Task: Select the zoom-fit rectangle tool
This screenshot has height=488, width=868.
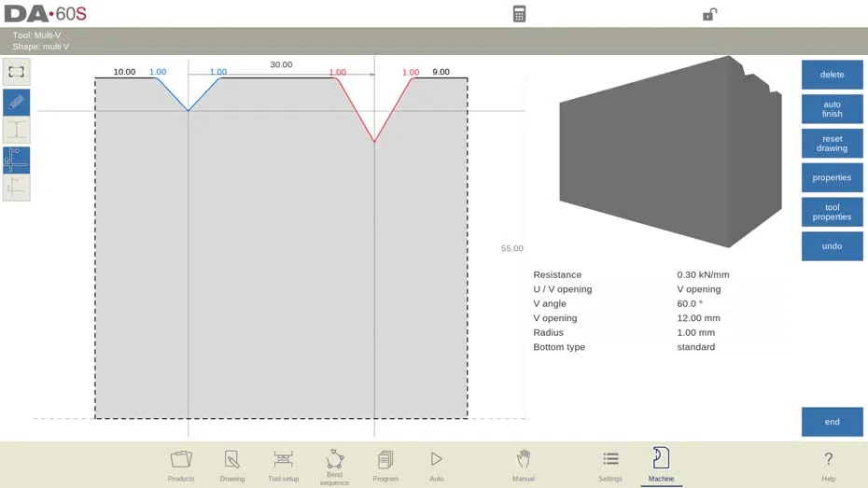Action: click(17, 72)
